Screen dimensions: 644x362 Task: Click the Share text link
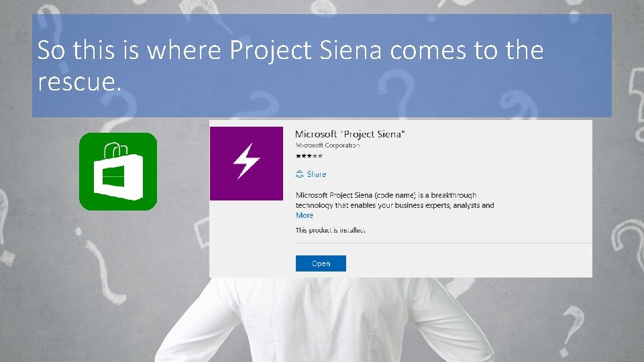[x=317, y=174]
